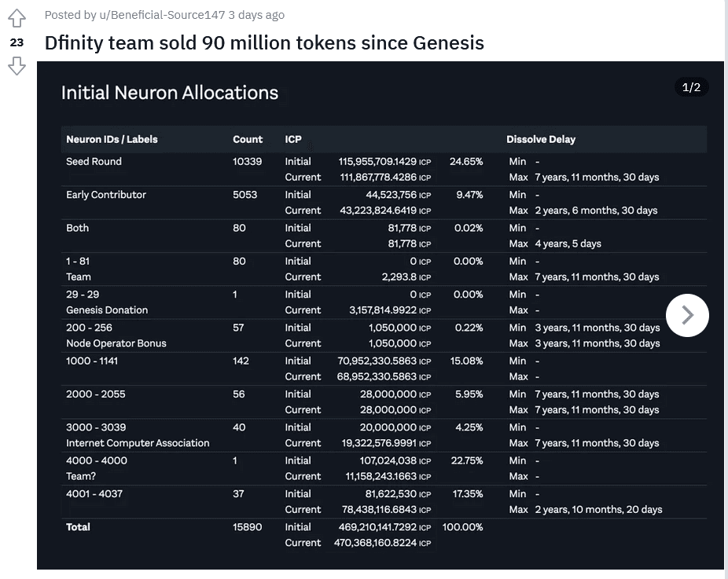The height and width of the screenshot is (579, 728).
Task: Select the 'Genesis Donation' label
Action: 107,310
